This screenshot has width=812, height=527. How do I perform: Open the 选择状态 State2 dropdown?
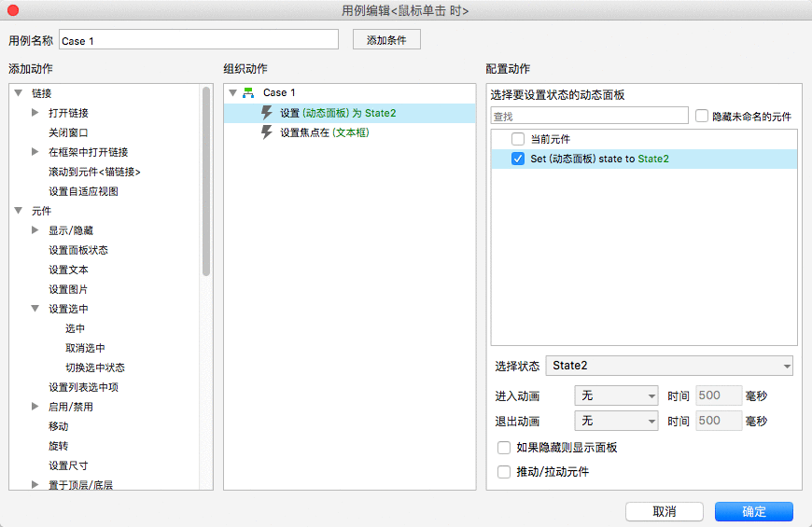point(669,366)
